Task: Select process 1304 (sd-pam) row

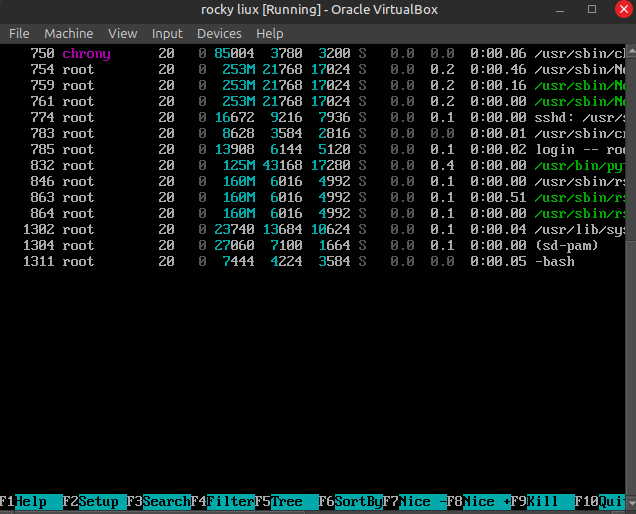Action: coord(300,245)
